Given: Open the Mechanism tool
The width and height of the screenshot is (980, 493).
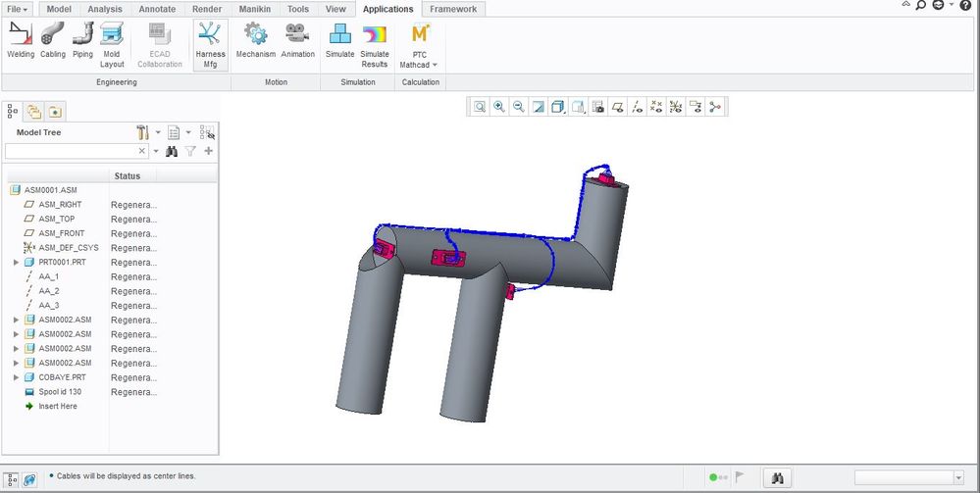Looking at the screenshot, I should [x=256, y=40].
